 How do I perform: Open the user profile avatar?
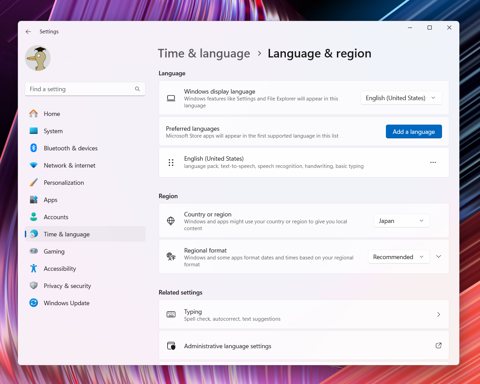click(38, 58)
